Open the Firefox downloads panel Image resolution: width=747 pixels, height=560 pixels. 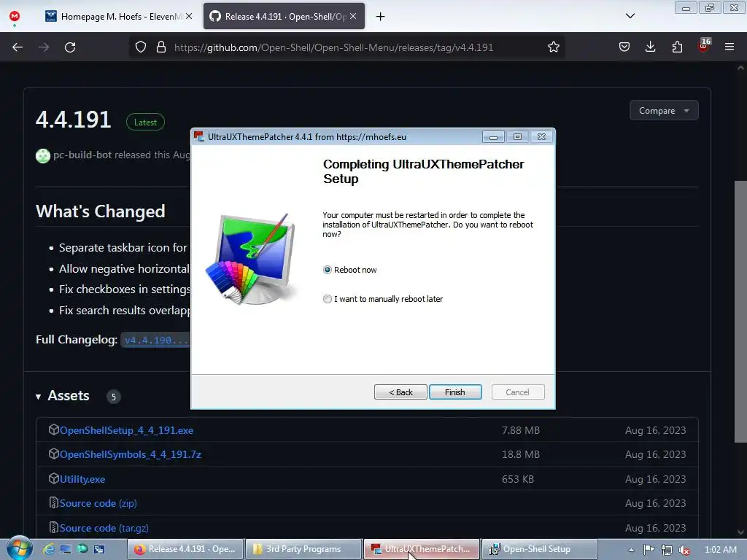(x=650, y=47)
